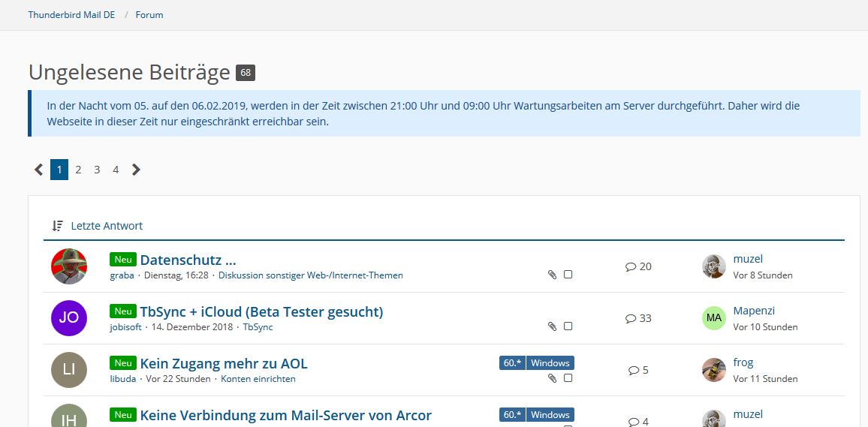The width and height of the screenshot is (868, 427).
Task: Click the Windows label in the AOL row
Action: (x=550, y=363)
